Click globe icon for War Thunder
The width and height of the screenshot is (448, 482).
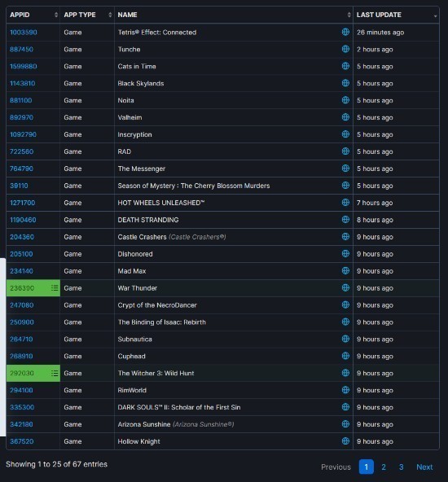coord(345,287)
